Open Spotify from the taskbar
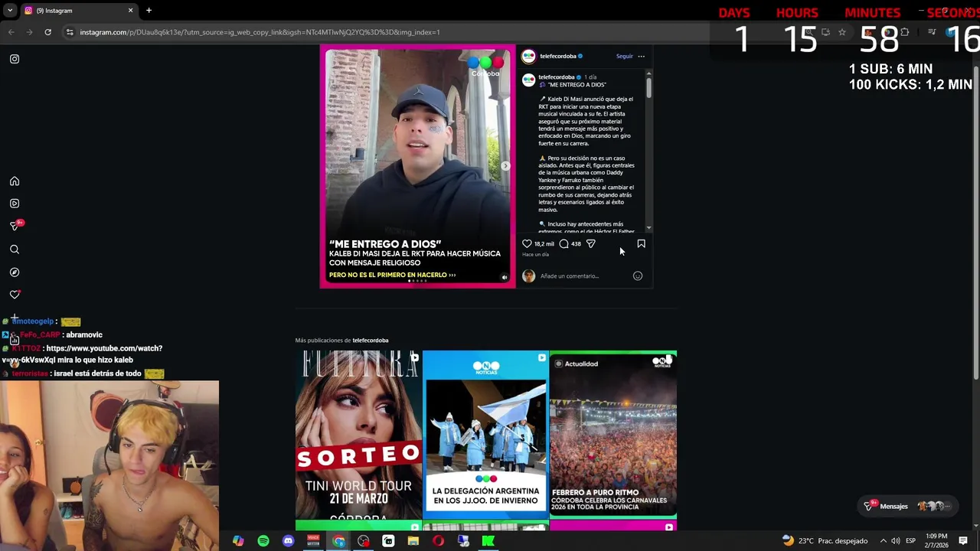 pos(263,541)
